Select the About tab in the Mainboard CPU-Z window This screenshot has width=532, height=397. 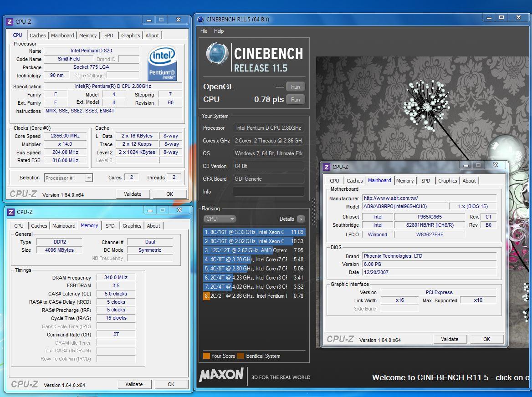point(469,181)
